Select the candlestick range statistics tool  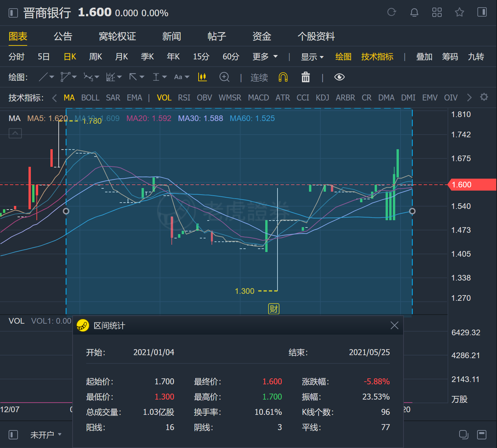pyautogui.click(x=202, y=77)
